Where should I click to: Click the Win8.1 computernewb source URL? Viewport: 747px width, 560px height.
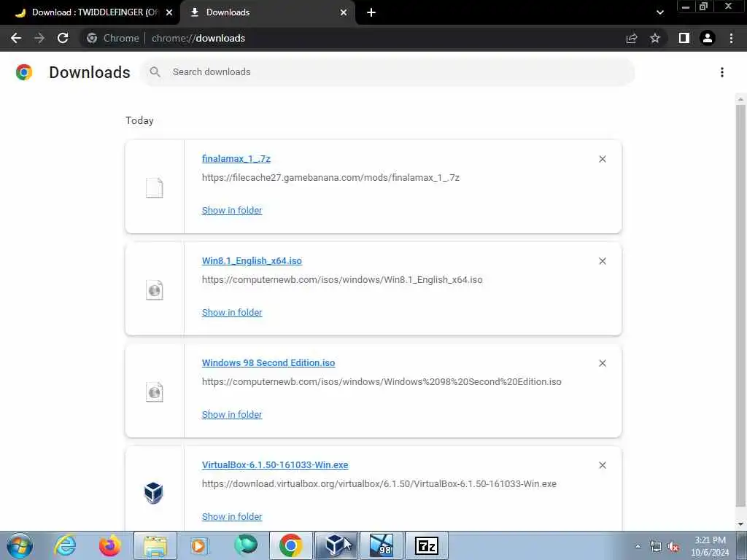[x=342, y=279]
